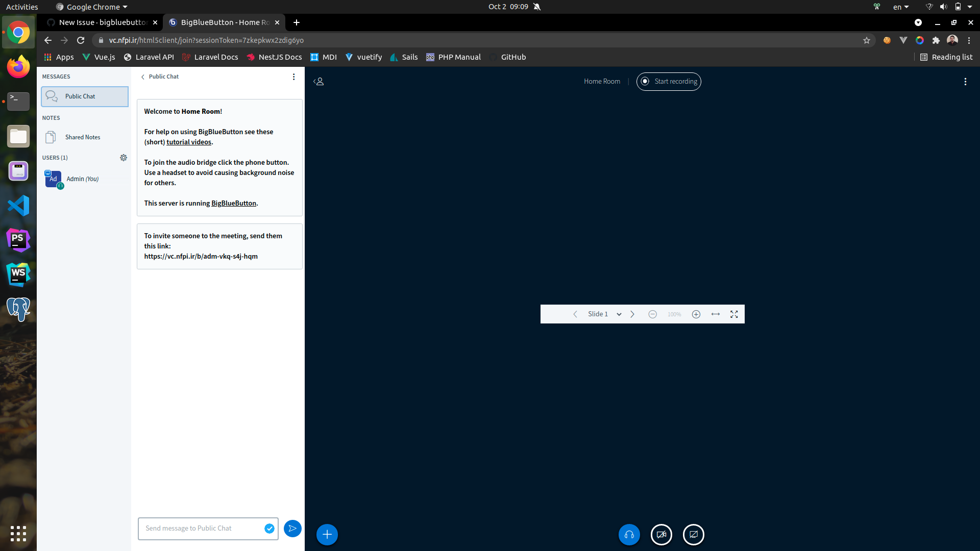Join audio using the headphones icon
The image size is (980, 551).
629,534
